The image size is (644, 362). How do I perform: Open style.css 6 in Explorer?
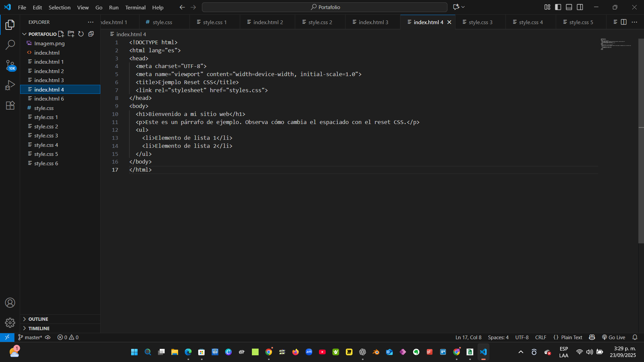[60, 164]
